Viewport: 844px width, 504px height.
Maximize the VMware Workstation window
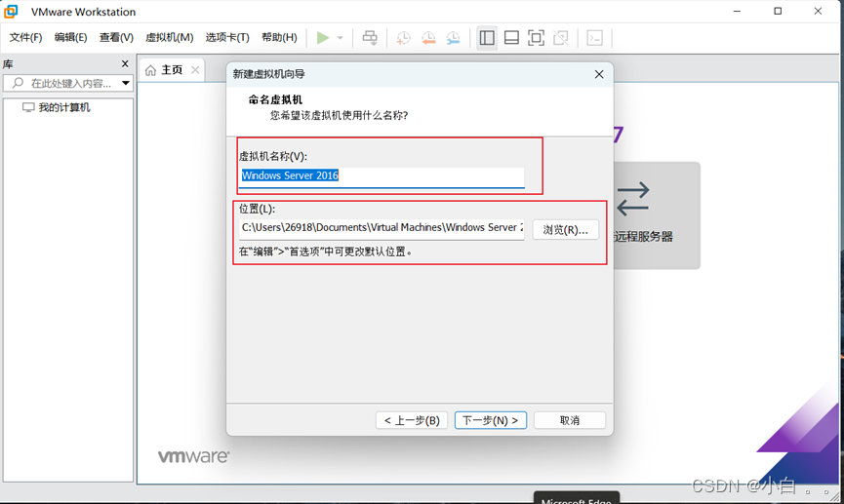coord(778,12)
